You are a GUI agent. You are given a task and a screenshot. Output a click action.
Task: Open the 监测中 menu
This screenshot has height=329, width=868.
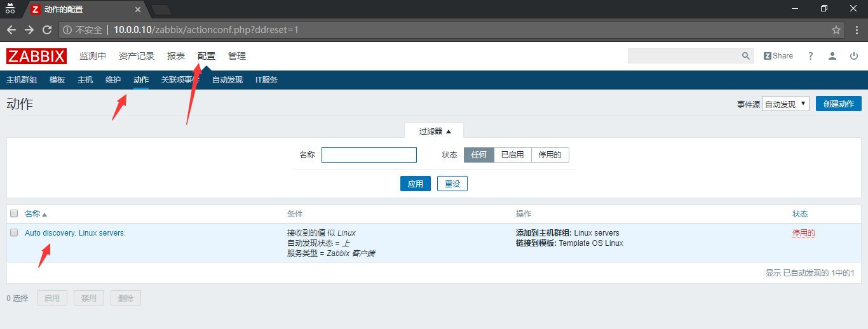93,56
